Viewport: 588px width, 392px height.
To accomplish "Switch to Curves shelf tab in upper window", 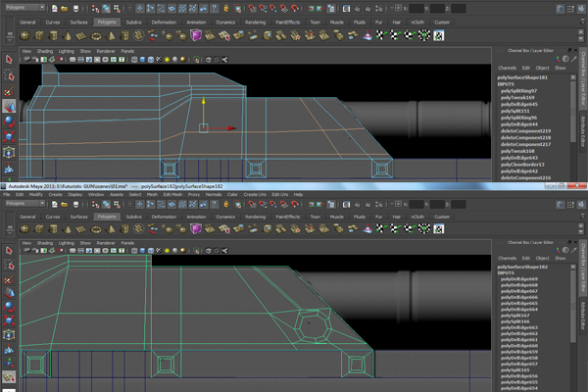I will click(x=53, y=23).
